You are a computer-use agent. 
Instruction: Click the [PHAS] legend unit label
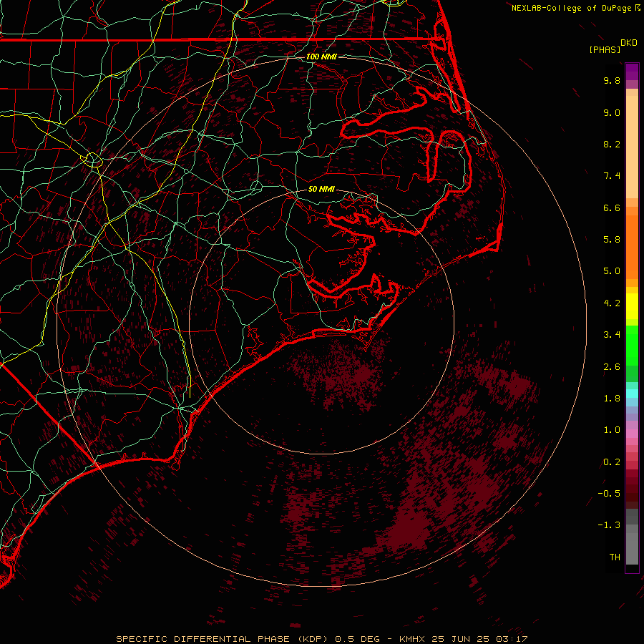[605, 50]
